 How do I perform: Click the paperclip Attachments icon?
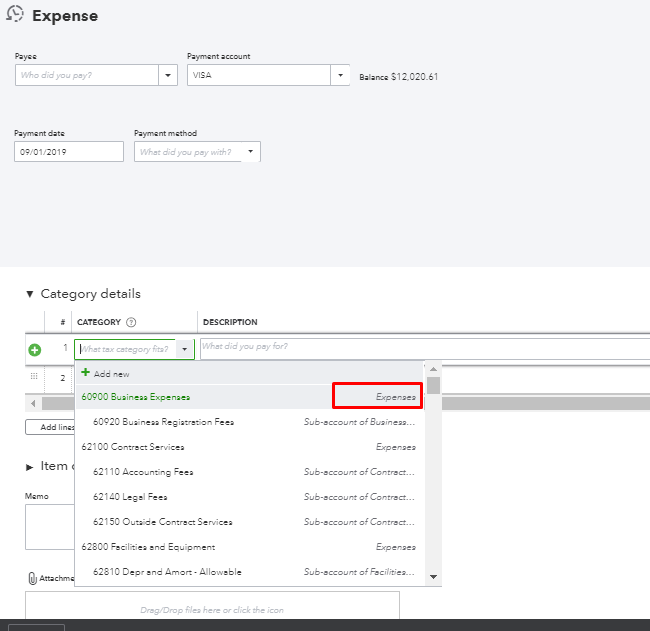point(32,578)
